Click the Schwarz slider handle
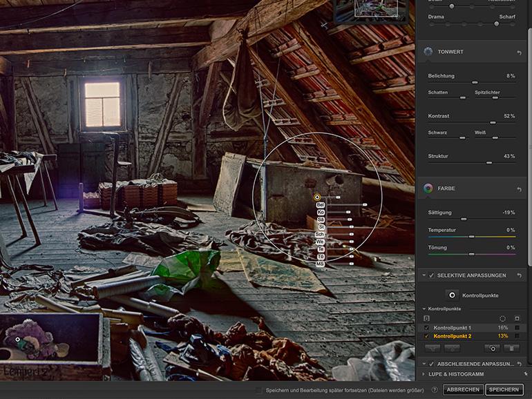 click(x=462, y=138)
